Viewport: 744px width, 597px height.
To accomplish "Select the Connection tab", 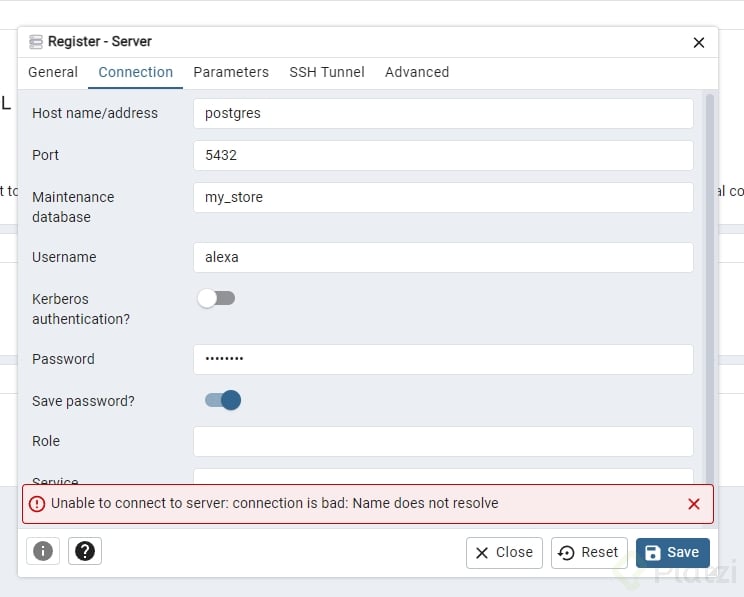I will click(136, 72).
